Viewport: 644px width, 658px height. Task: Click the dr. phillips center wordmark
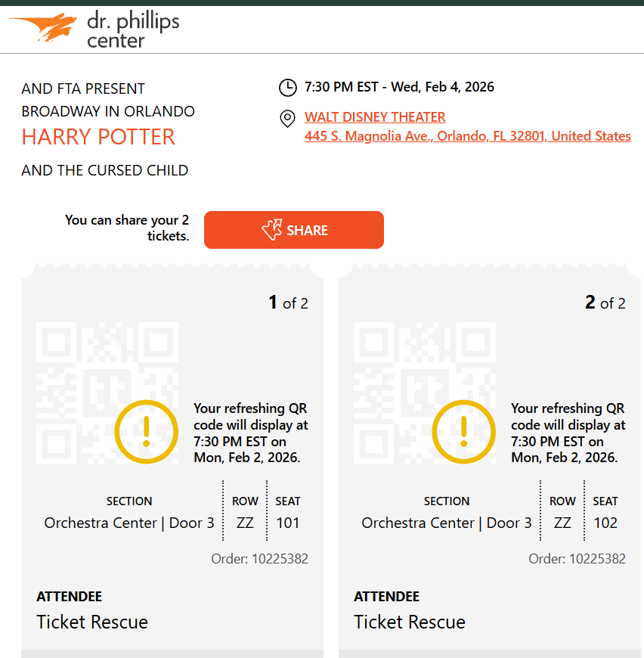(133, 30)
